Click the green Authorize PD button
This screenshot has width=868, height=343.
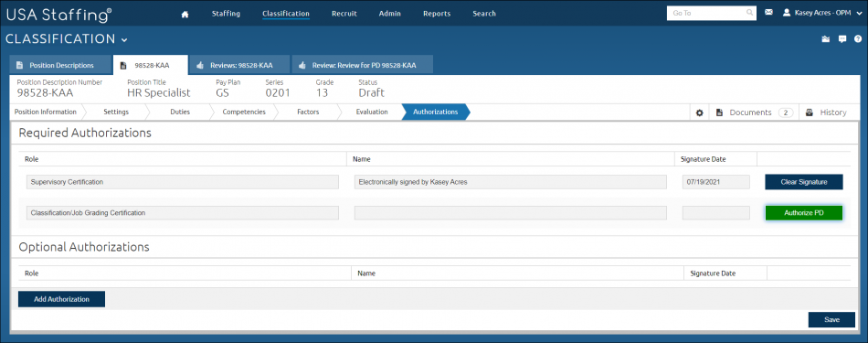804,213
